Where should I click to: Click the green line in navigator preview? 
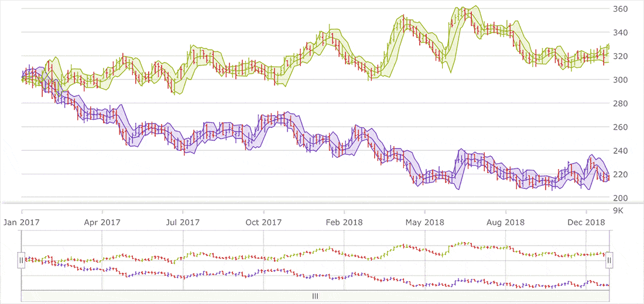(404, 246)
